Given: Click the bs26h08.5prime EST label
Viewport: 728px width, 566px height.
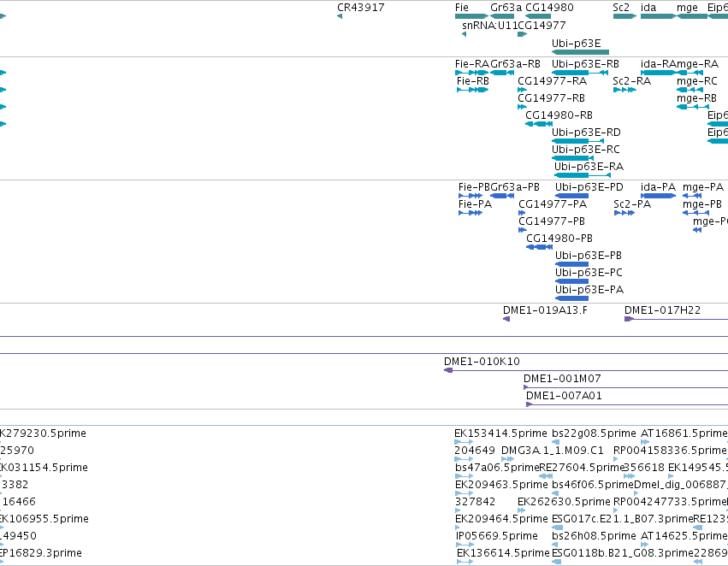Looking at the screenshot, I should click(x=594, y=536).
